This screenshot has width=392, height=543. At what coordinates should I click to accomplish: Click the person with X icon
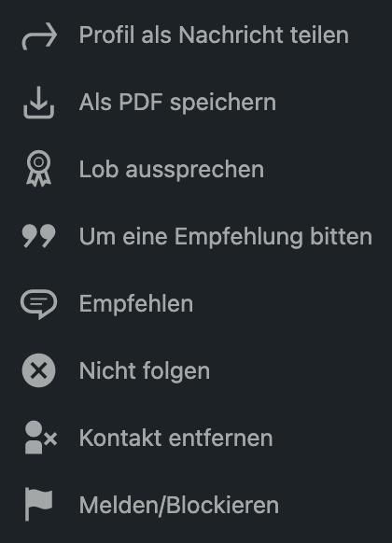point(40,438)
